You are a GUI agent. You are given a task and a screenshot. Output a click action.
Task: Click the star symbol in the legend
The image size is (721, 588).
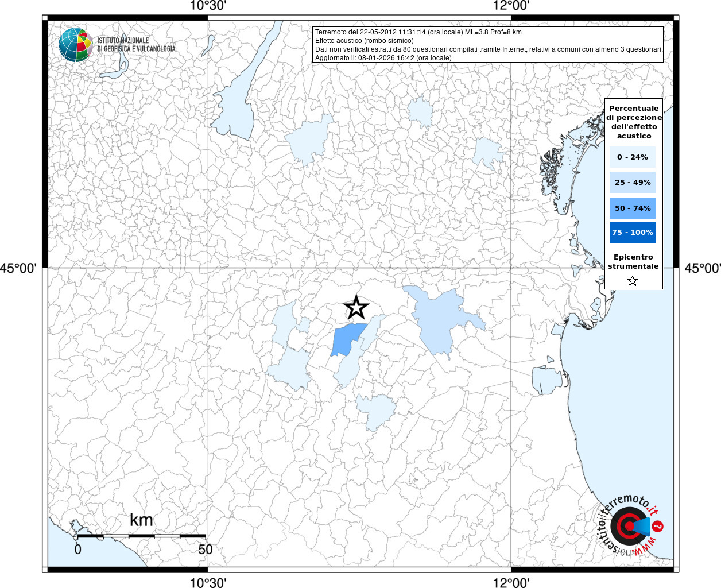633,281
